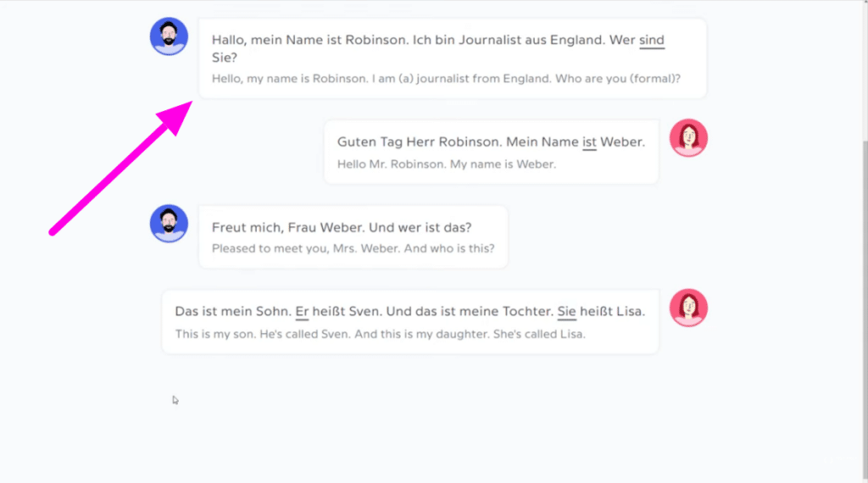Select the woman's avatar next to "Das ist mein Sohn"

pyautogui.click(x=688, y=308)
